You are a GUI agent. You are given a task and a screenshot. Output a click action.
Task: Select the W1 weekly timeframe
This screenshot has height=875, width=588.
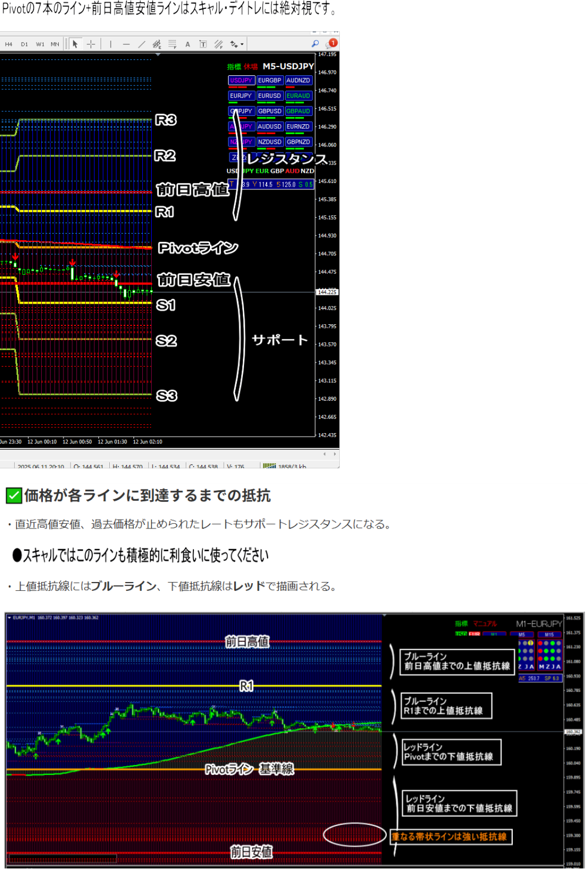(x=40, y=44)
